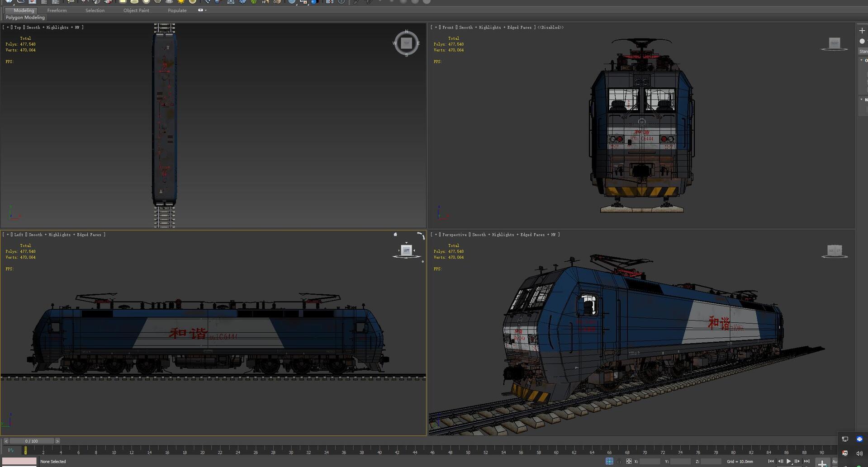Open Perspective viewport [+] general menu
Image resolution: width=868 pixels, height=467 pixels.
(x=436, y=235)
